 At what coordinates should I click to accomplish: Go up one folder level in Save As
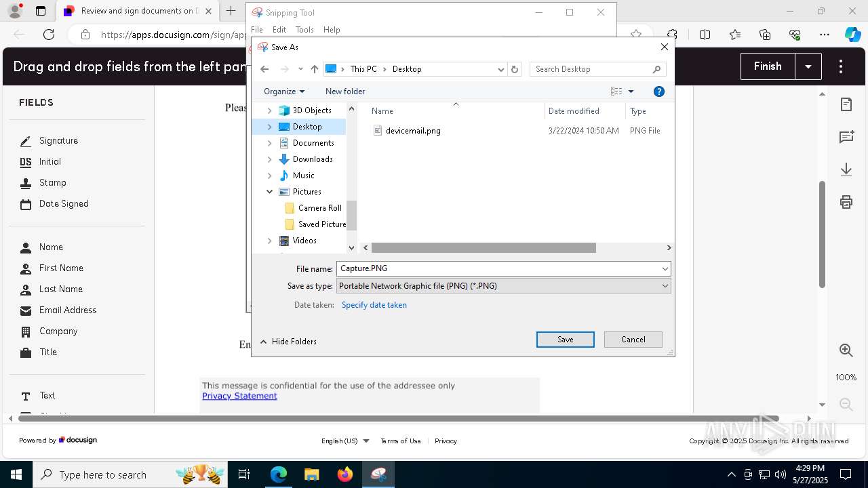click(x=315, y=69)
